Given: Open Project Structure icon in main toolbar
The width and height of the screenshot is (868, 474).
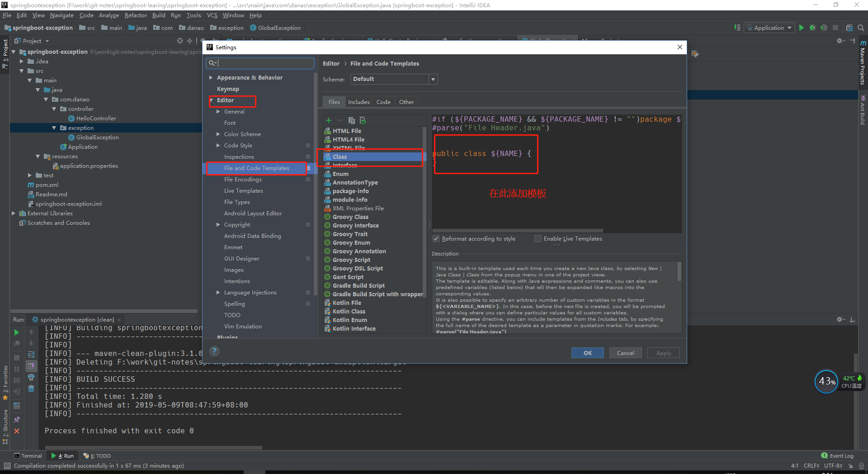Looking at the screenshot, I should [x=849, y=28].
